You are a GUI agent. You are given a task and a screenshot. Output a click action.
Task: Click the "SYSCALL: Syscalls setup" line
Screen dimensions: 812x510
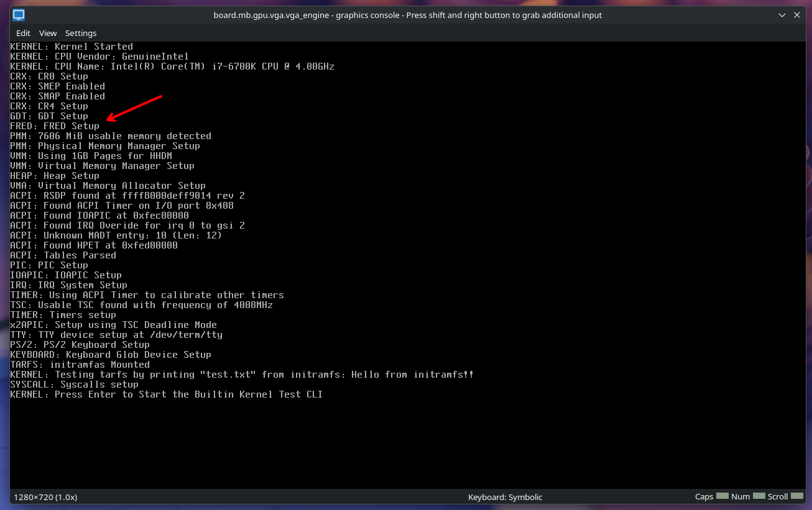pos(74,385)
